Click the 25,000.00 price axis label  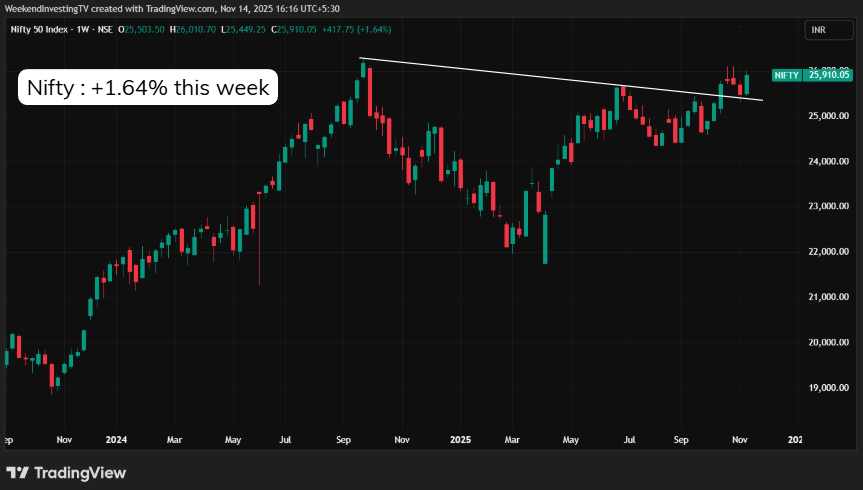tap(829, 116)
